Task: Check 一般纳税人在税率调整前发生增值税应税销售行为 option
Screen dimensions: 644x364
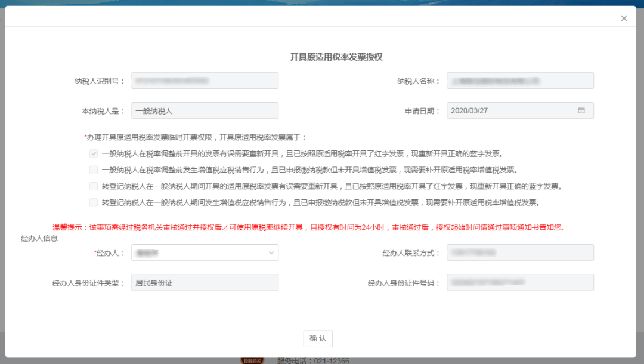Action: [x=94, y=170]
